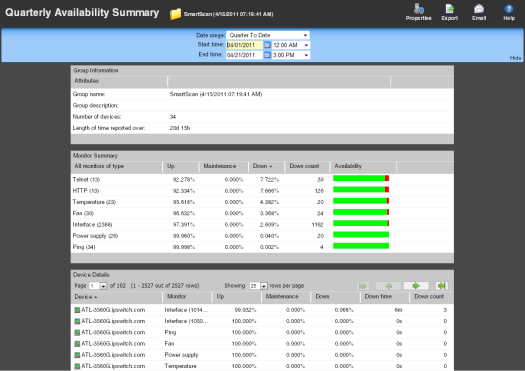Select the Temperature (23) monitor row
Viewport: 525px width, 371px height.
pyautogui.click(x=262, y=202)
